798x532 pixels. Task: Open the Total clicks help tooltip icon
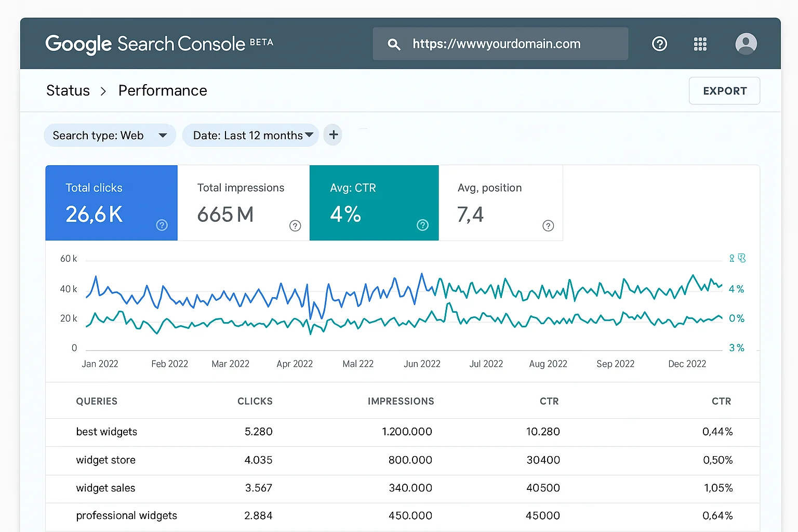point(162,225)
